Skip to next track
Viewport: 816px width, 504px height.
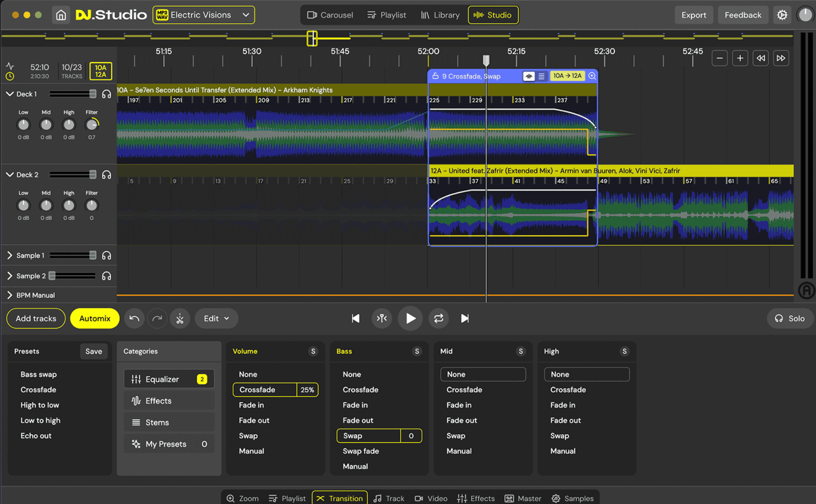pyautogui.click(x=465, y=318)
